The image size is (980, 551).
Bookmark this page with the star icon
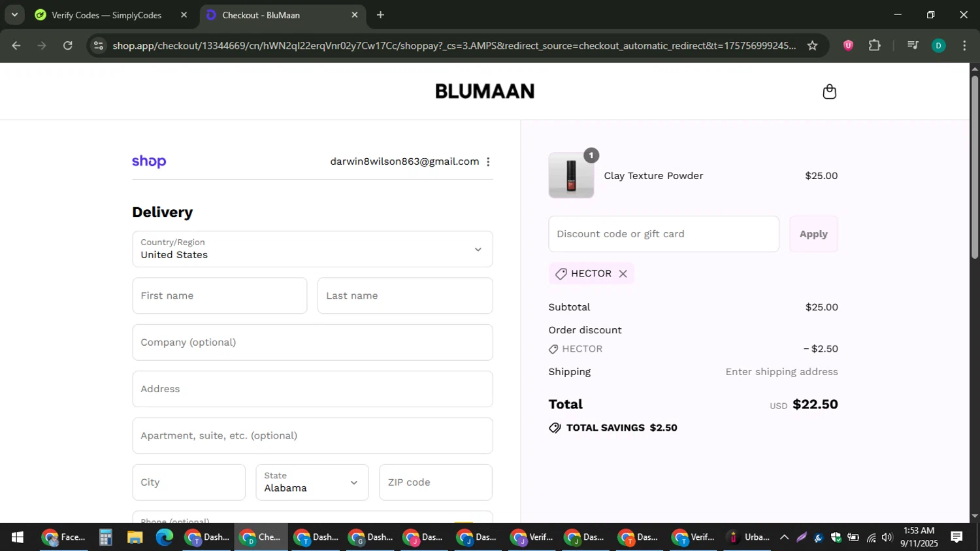tap(812, 46)
